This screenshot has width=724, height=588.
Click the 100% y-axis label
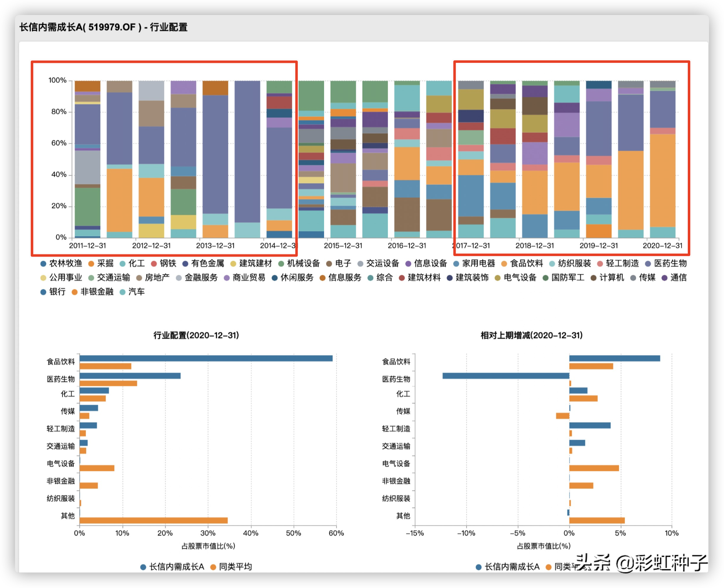pos(57,80)
